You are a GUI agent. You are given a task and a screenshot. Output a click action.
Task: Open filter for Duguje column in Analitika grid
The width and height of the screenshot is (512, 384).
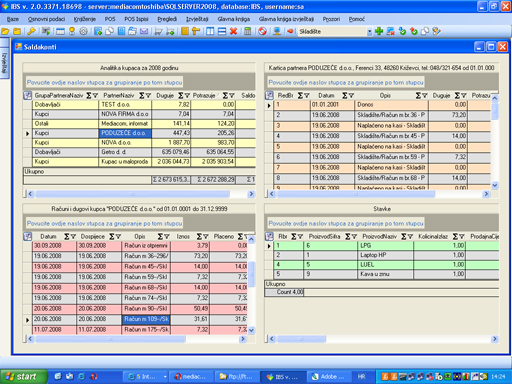187,96
